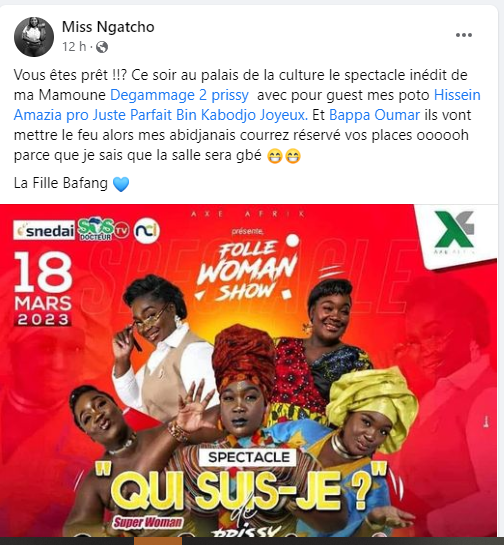Open Miss Ngatcho's profile name link

coord(108,27)
